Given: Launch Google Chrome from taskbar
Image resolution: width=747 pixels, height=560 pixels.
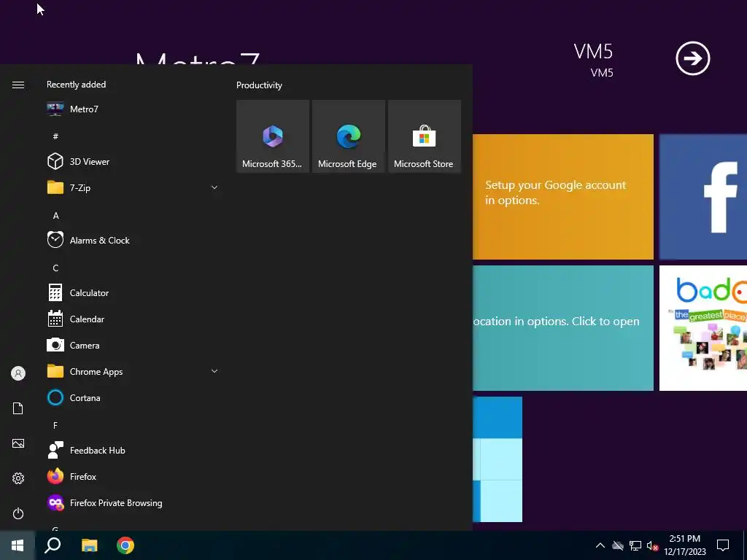Looking at the screenshot, I should pyautogui.click(x=125, y=545).
